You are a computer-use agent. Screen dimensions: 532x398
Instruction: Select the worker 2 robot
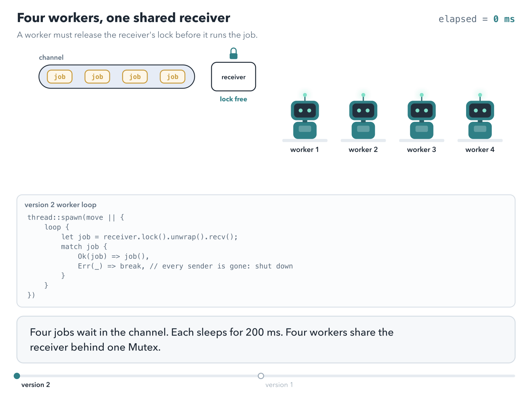tap(363, 116)
